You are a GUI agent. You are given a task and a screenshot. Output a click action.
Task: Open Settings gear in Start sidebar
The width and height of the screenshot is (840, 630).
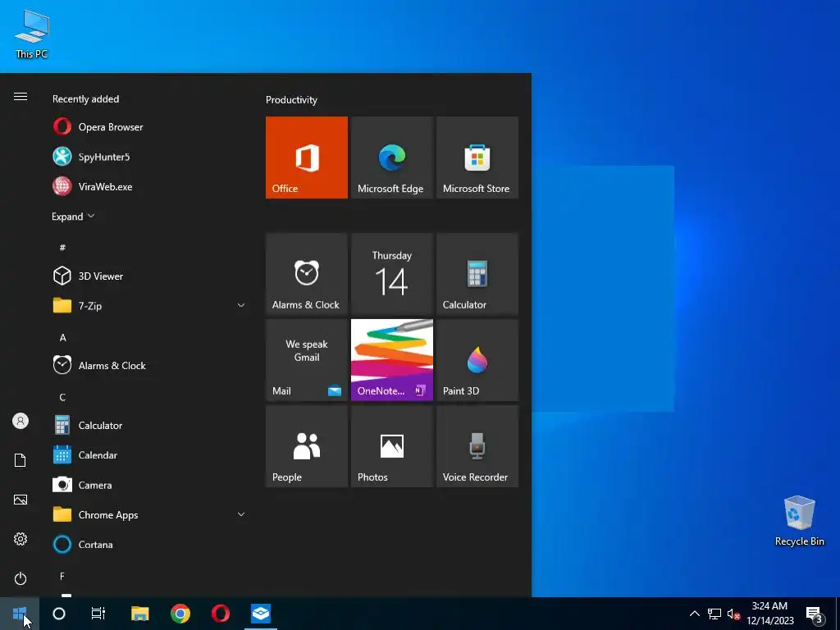point(21,539)
